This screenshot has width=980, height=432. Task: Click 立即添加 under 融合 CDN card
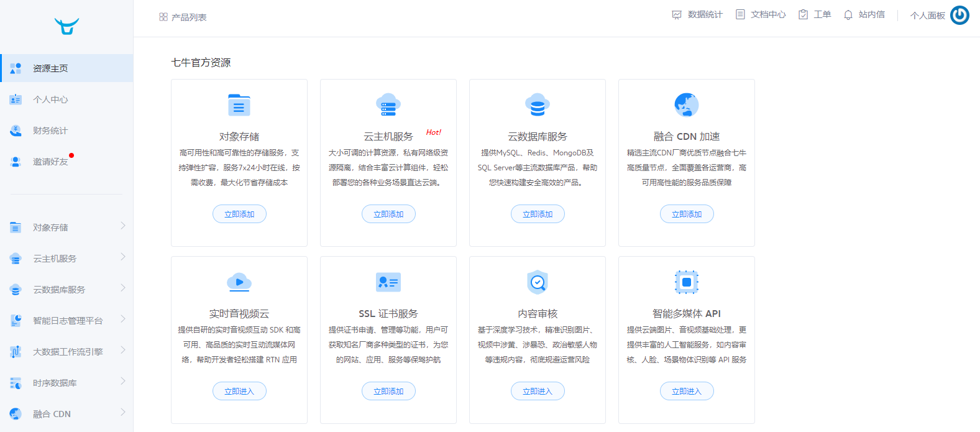[687, 214]
